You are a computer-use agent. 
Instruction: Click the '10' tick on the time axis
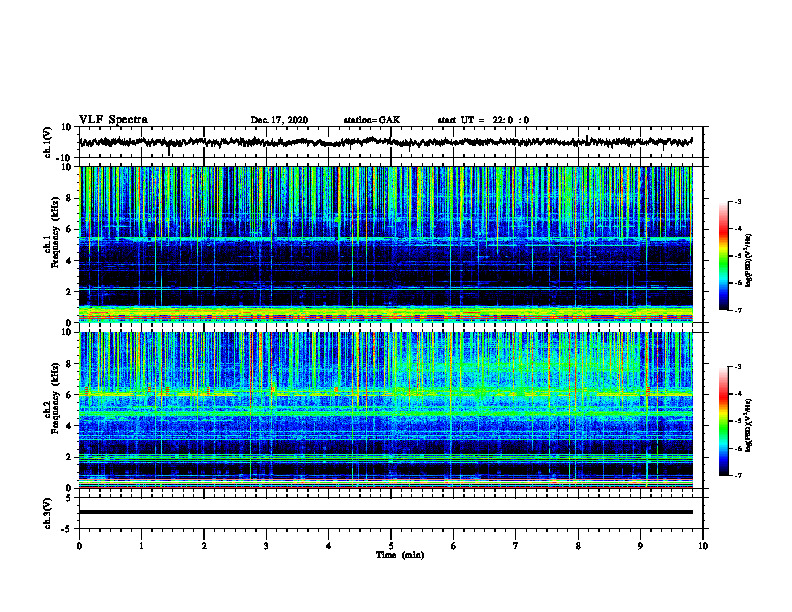pos(703,546)
